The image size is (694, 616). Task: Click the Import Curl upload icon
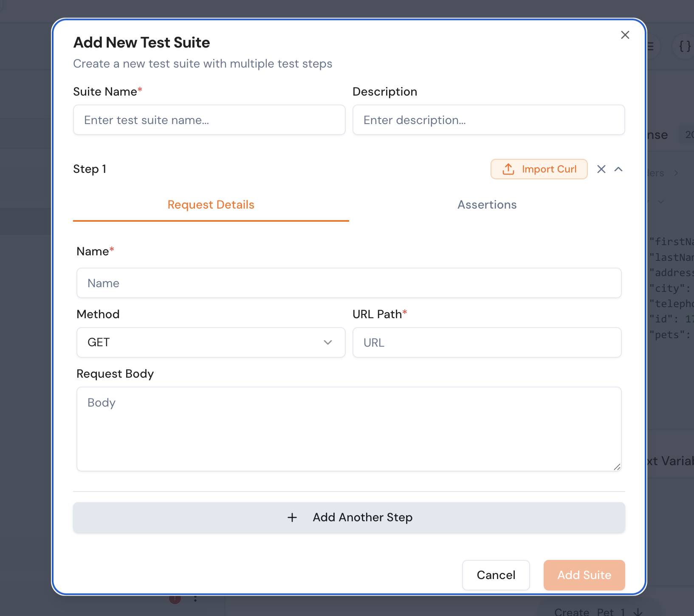pos(508,169)
